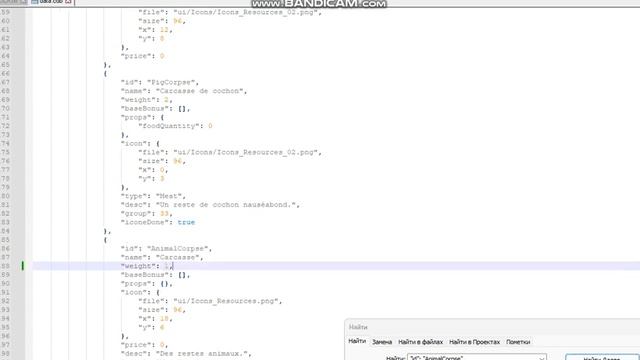Click the "x": 12 line
Viewport: 640px width, 360px height.
155,30
